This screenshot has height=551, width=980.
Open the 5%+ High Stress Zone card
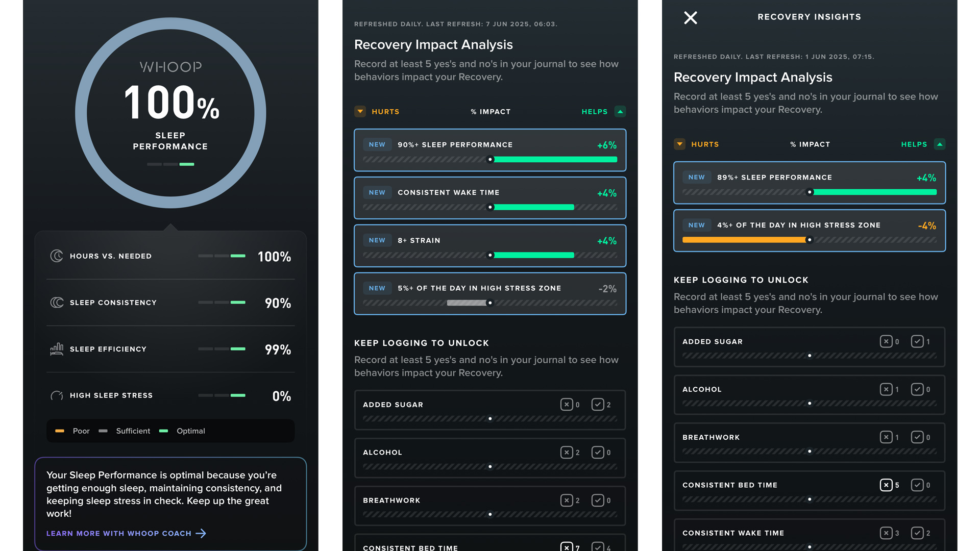click(490, 293)
